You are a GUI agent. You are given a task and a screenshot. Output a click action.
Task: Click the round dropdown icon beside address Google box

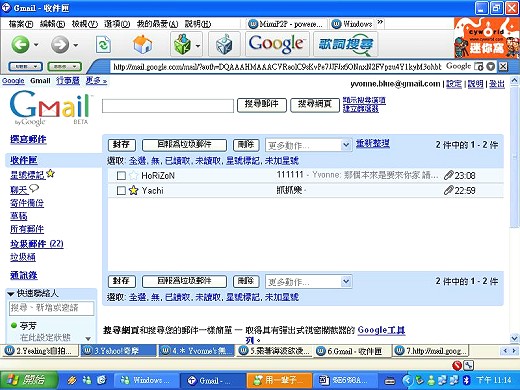pyautogui.click(x=490, y=66)
